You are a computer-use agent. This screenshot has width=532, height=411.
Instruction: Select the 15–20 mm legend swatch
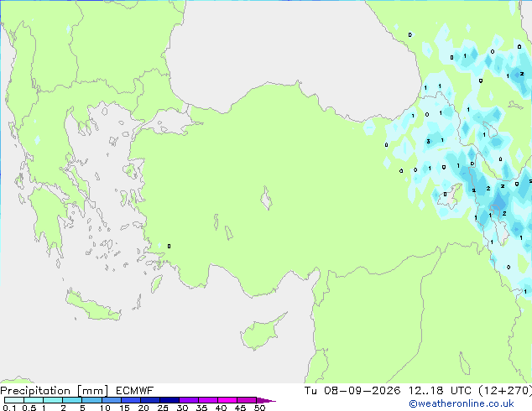131,400
